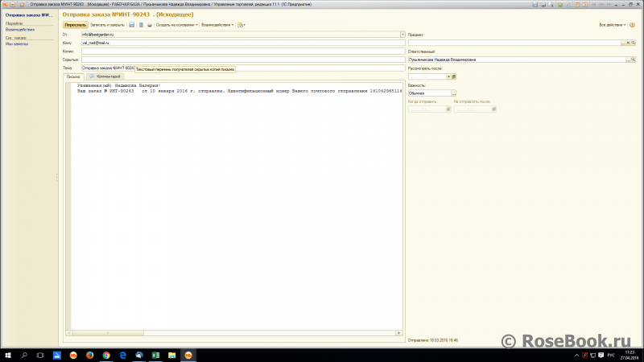This screenshot has width=644, height=362.
Task: Open calendar picker for Рассмотреть после
Action: click(x=453, y=76)
